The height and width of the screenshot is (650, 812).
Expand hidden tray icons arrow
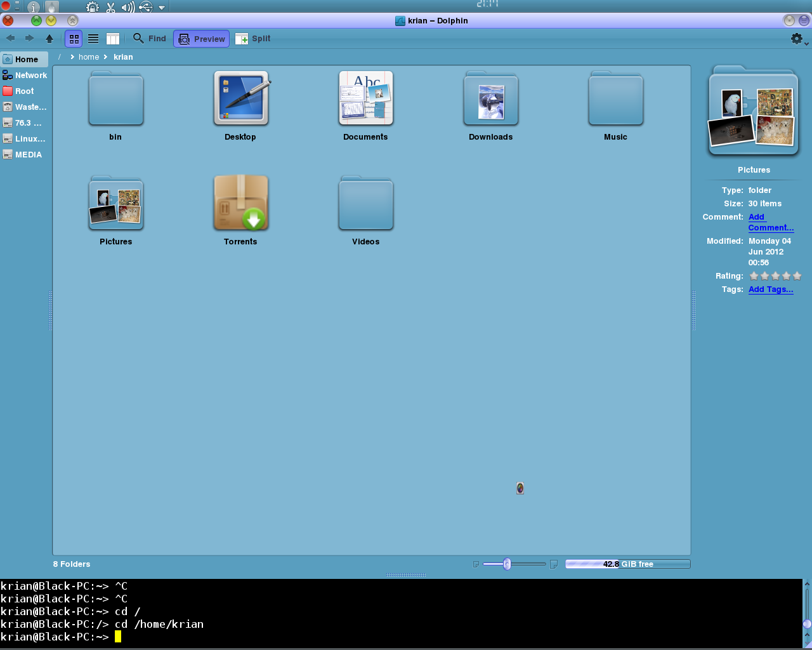point(162,8)
